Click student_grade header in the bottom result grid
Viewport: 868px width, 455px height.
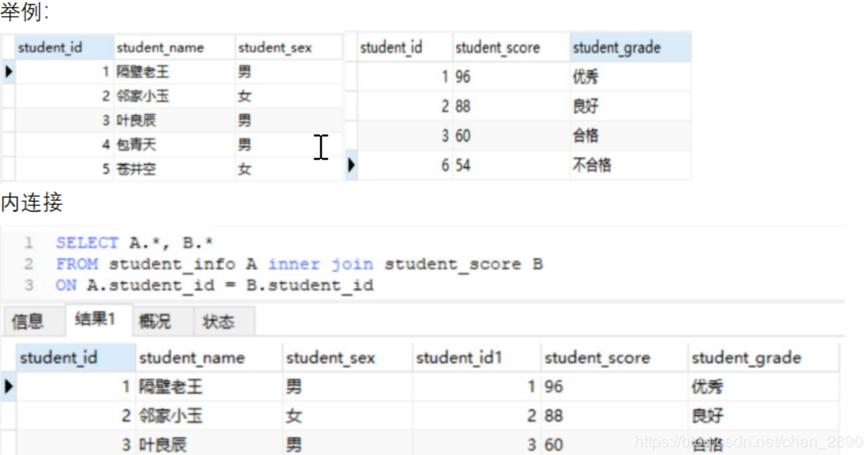(x=763, y=357)
